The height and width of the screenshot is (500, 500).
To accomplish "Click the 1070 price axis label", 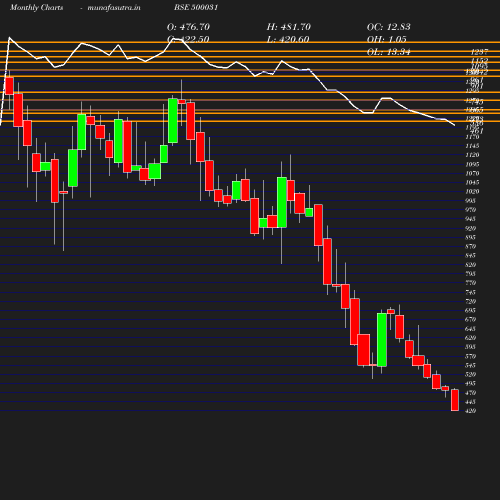I will click(472, 173).
